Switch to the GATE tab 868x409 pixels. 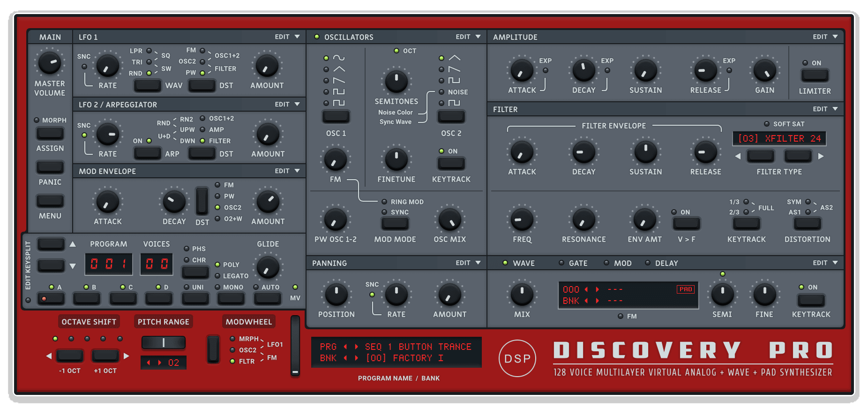(x=573, y=263)
